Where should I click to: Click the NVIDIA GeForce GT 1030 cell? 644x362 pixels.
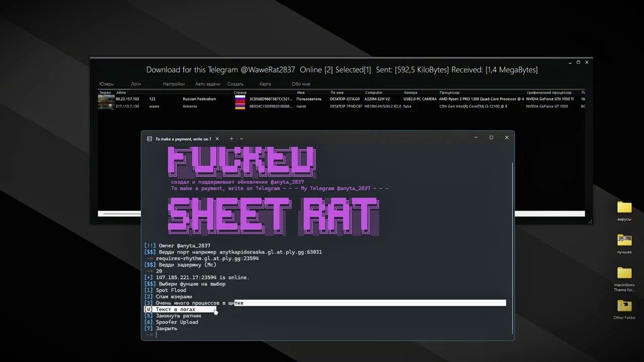(547, 106)
